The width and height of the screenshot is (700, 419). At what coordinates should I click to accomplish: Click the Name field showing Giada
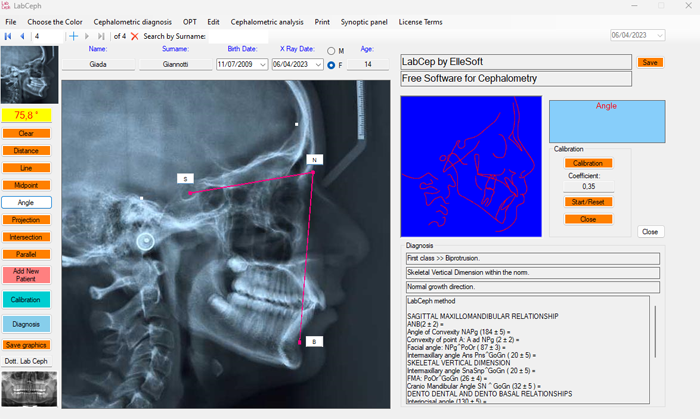tap(98, 64)
